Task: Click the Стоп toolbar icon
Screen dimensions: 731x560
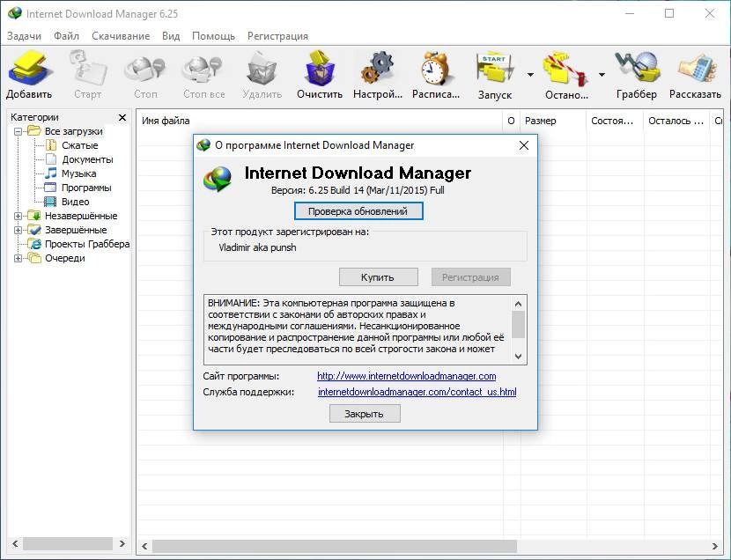Action: [x=145, y=70]
